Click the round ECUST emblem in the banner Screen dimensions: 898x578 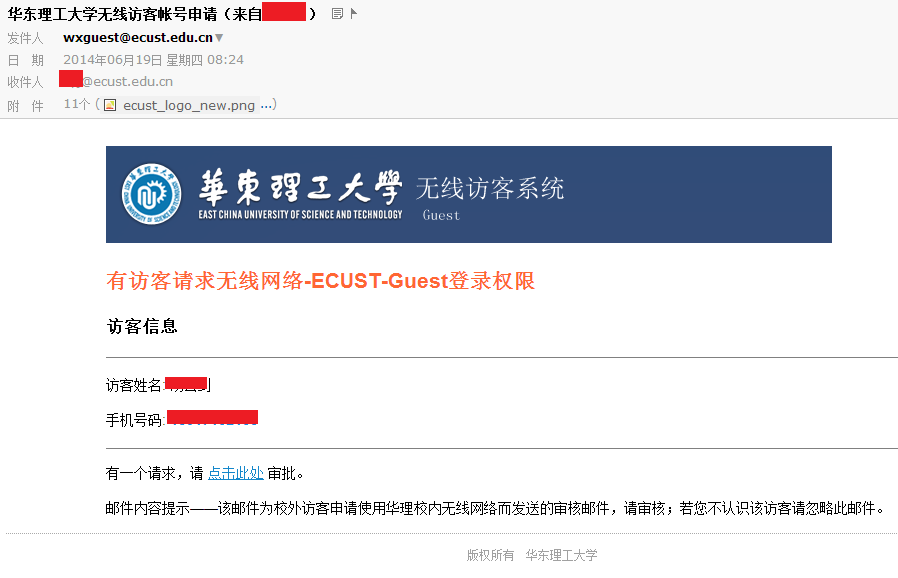click(x=151, y=194)
